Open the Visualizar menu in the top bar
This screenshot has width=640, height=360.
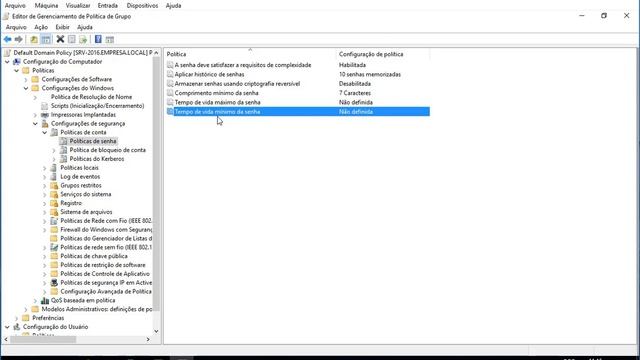pos(78,6)
